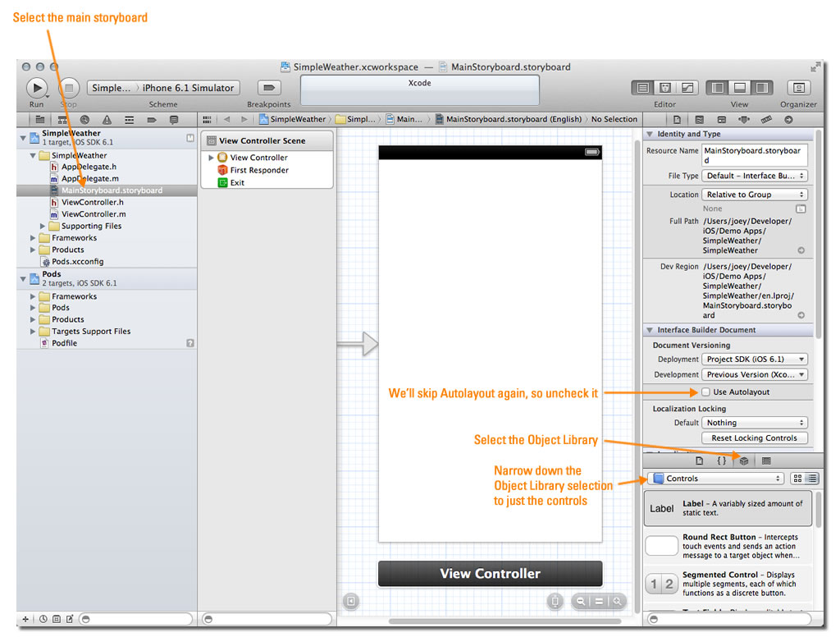Show the Breakpoint navigator
The height and width of the screenshot is (637, 840).
[152, 120]
